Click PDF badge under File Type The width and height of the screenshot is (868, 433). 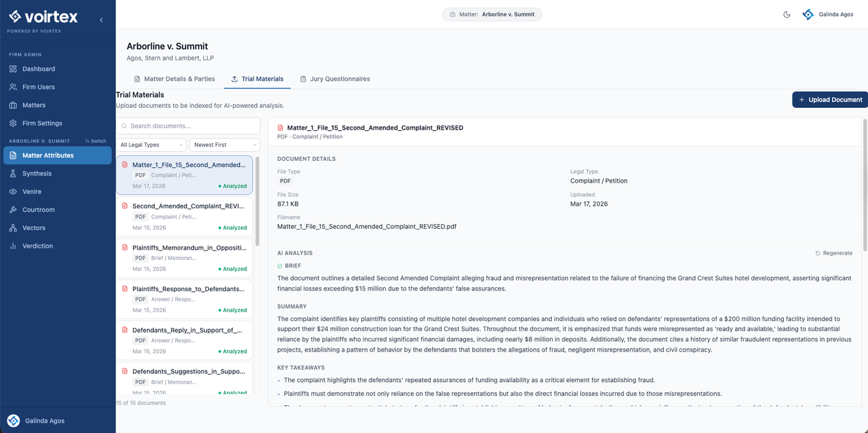[285, 181]
